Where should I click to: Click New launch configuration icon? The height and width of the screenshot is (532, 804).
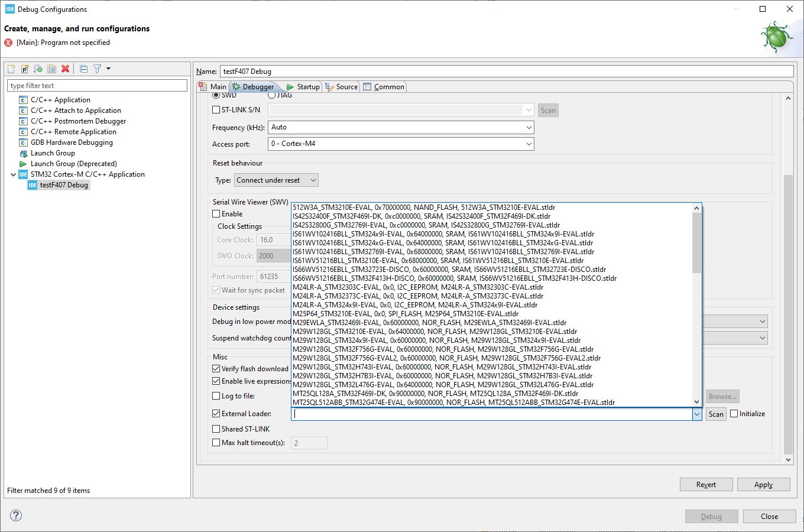pos(11,69)
